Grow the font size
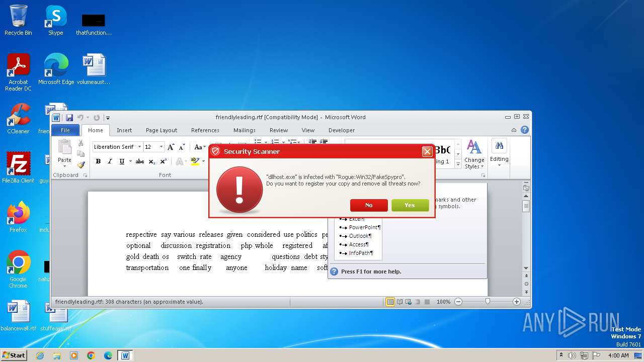This screenshot has height=362, width=644. 171,147
